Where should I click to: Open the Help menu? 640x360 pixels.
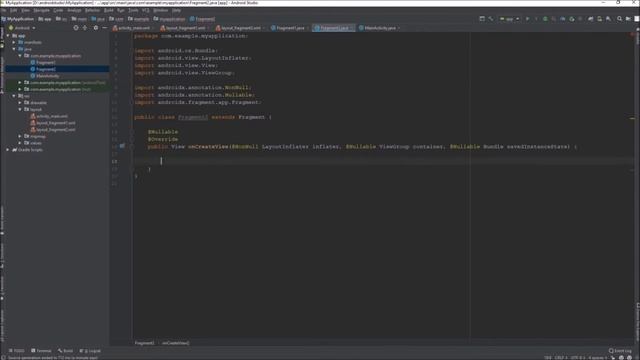(x=176, y=10)
